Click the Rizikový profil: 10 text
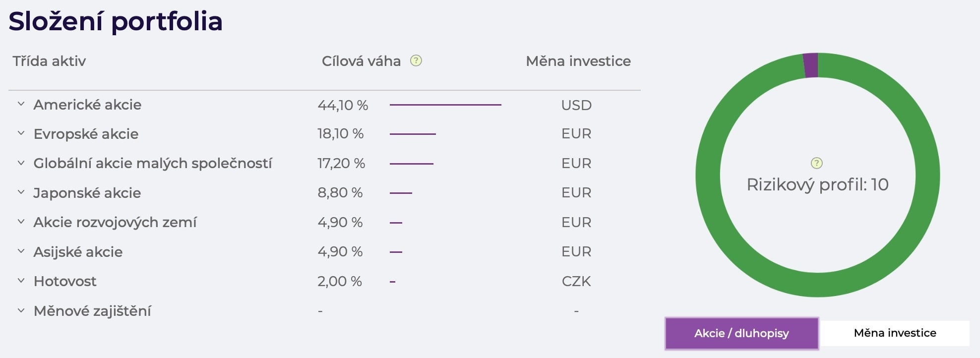Screen dimensions: 980x358 tap(817, 184)
